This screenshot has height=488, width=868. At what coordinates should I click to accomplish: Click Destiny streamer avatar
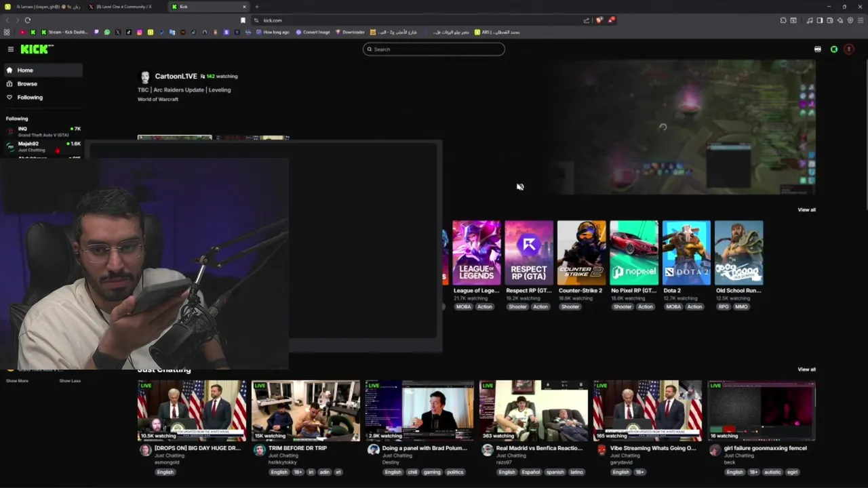point(373,450)
